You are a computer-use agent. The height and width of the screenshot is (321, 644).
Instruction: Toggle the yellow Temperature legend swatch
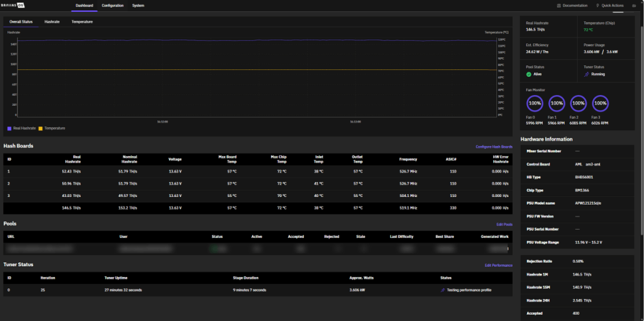(41, 128)
